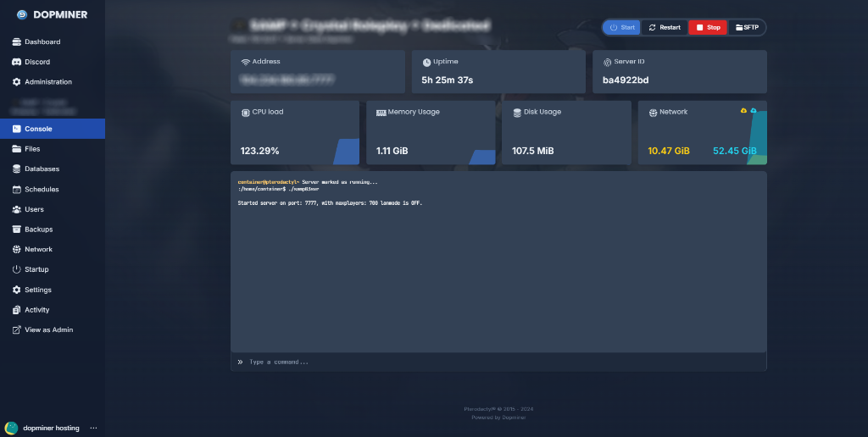Click the Dashboard server-stack icon
The image size is (868, 437).
[17, 42]
